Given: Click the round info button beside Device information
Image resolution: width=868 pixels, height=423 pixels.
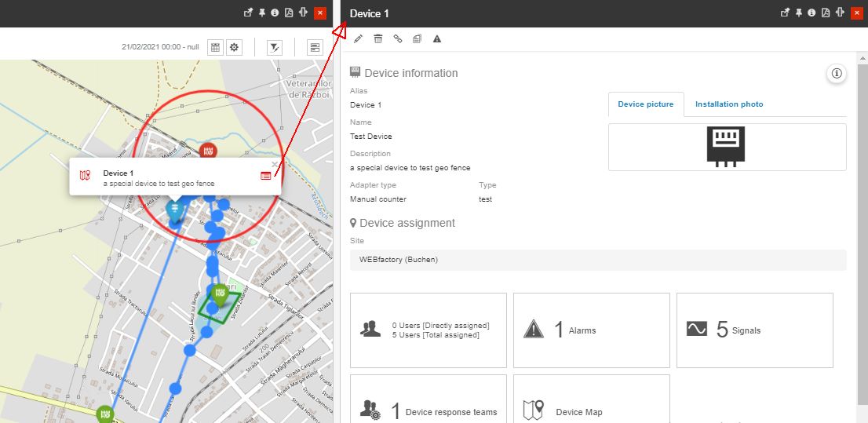Looking at the screenshot, I should 837,74.
